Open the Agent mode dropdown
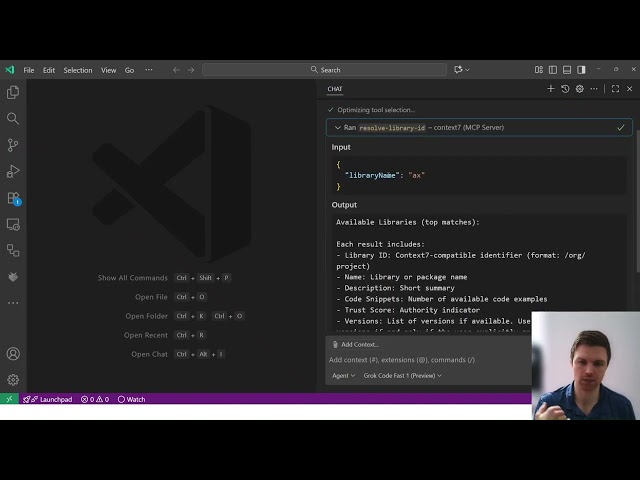The width and height of the screenshot is (640, 480). click(x=343, y=376)
